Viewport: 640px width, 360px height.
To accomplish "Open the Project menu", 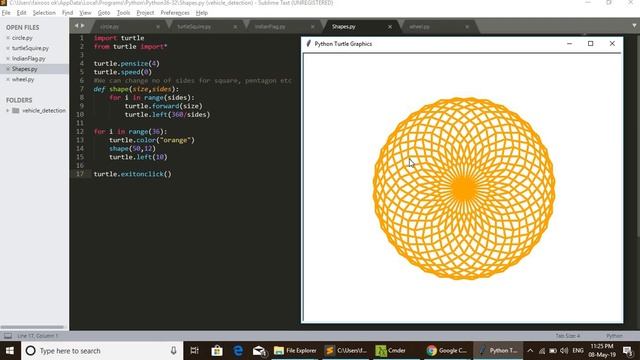I will point(145,13).
